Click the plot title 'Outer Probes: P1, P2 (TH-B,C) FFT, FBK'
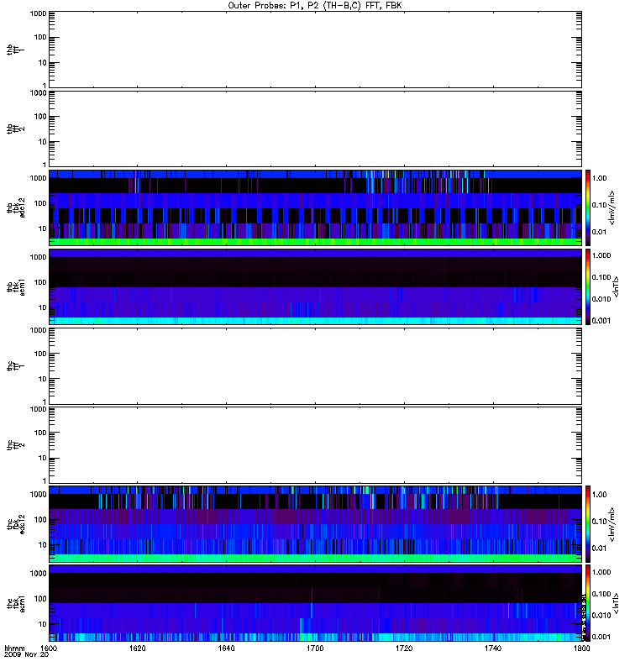630x672 pixels. [315, 6]
